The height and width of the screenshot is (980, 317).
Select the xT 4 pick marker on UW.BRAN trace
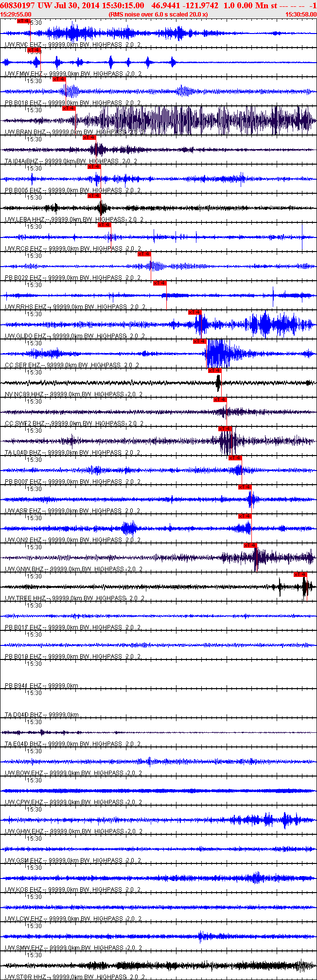(69, 108)
